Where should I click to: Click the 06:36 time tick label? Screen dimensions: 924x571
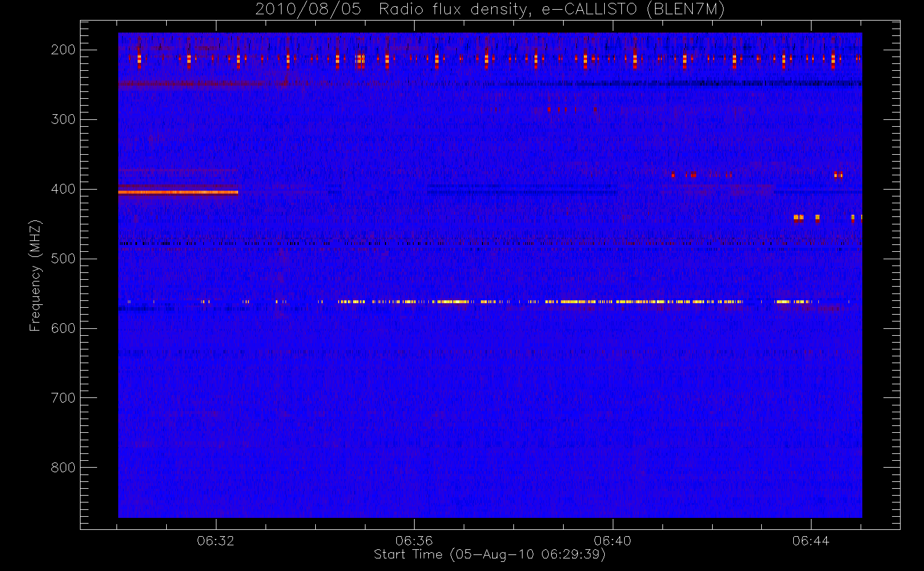pos(414,541)
